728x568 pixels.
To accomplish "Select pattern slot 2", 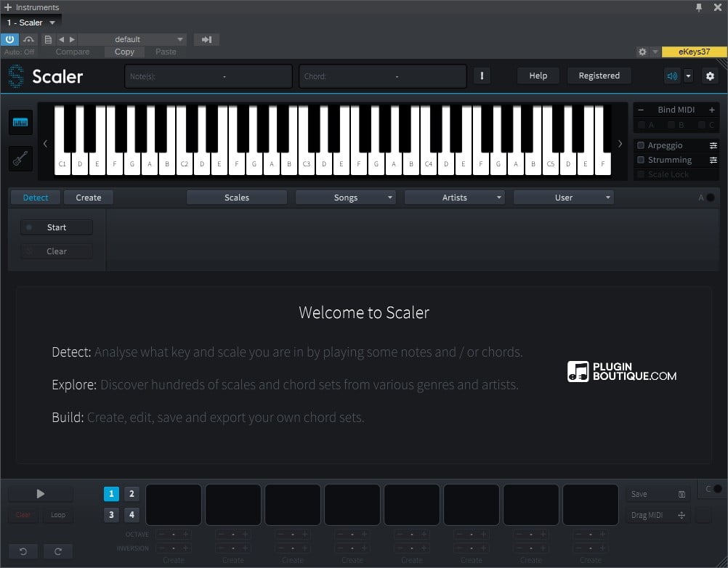I will point(132,494).
